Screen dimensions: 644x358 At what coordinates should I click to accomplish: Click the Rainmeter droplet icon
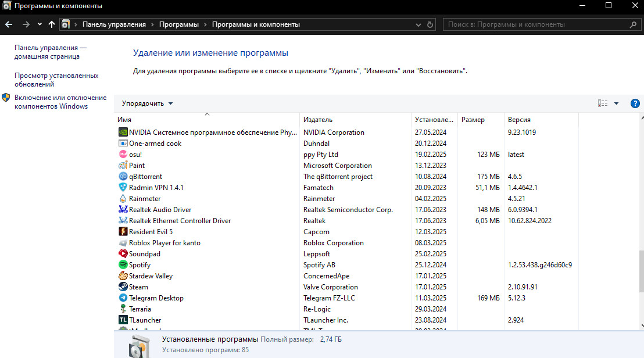(123, 198)
